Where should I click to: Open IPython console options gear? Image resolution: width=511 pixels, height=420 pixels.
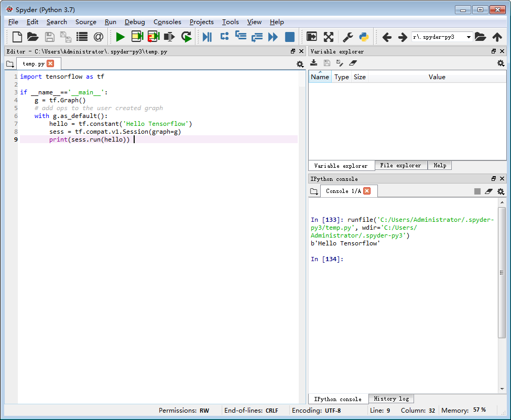click(501, 191)
